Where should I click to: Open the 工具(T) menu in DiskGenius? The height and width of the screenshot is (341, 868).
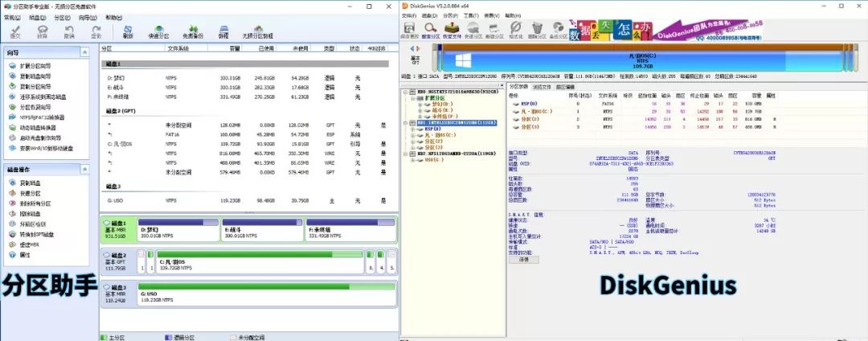471,15
